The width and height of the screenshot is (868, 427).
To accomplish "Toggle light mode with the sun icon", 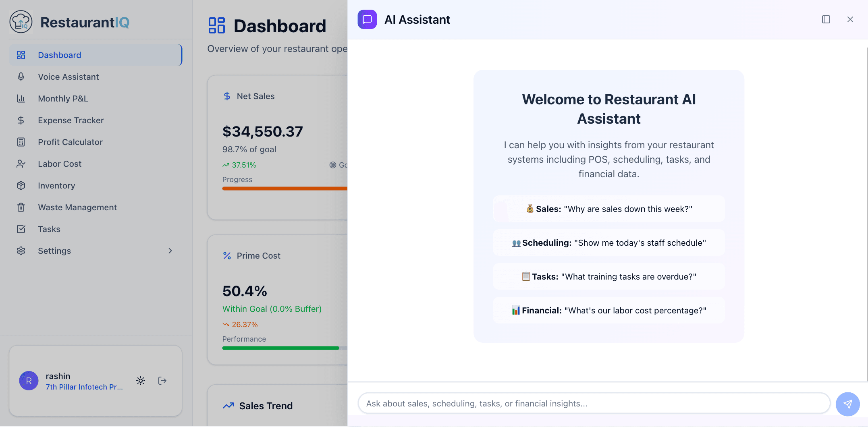I will coord(140,380).
